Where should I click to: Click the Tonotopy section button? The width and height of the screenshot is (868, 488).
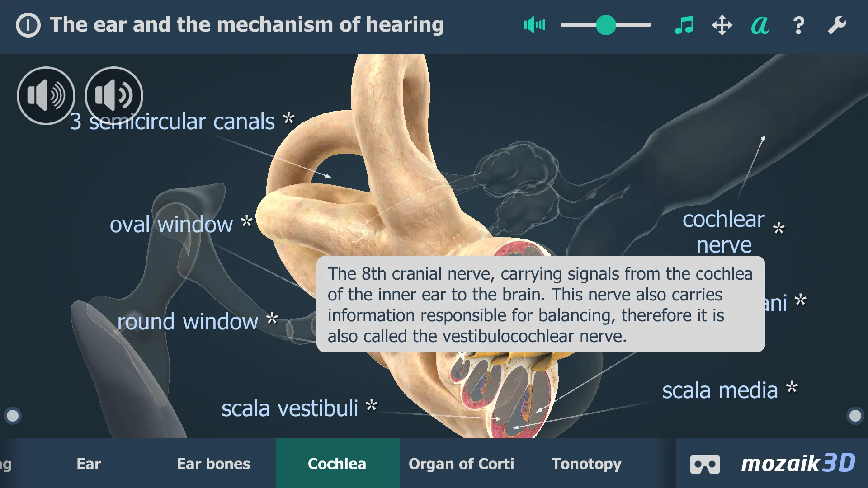585,463
